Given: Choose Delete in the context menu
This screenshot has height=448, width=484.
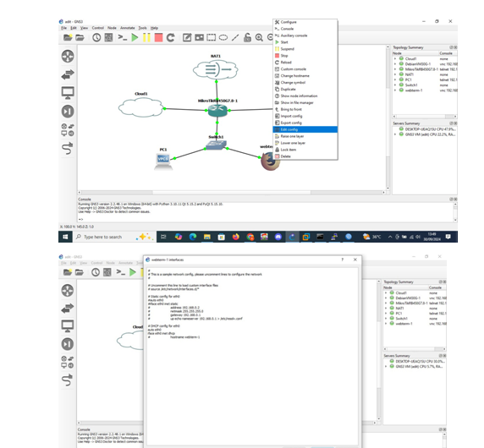Looking at the screenshot, I should (x=305, y=156).
